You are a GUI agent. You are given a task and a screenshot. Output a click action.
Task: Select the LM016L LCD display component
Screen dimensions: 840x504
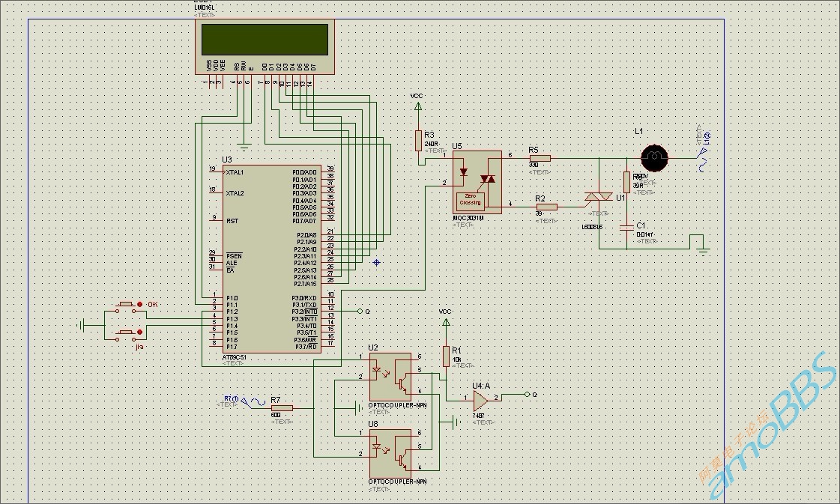[x=265, y=46]
